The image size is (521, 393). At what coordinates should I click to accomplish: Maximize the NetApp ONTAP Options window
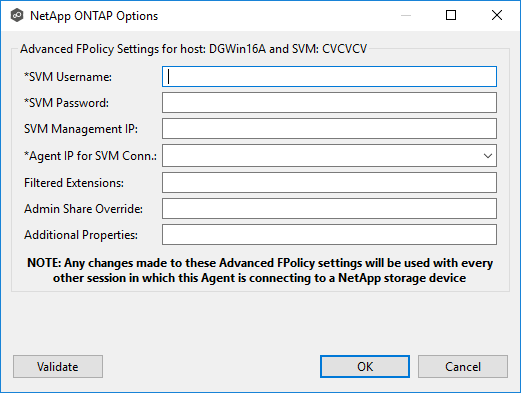(x=451, y=15)
